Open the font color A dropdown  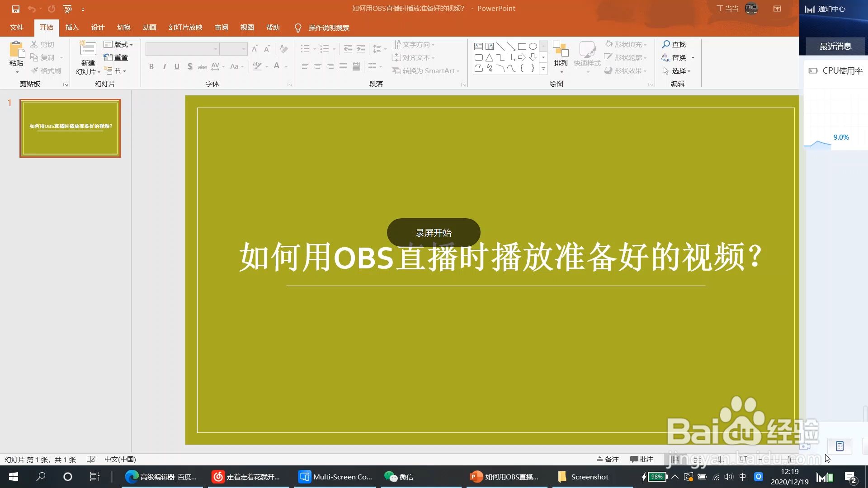point(286,67)
